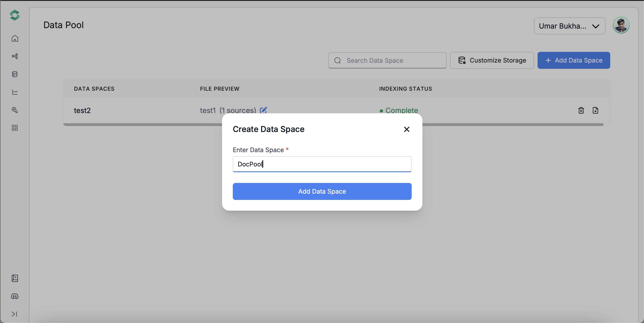Viewport: 644px width, 323px height.
Task: Click the user profile avatar
Action: coord(621,25)
